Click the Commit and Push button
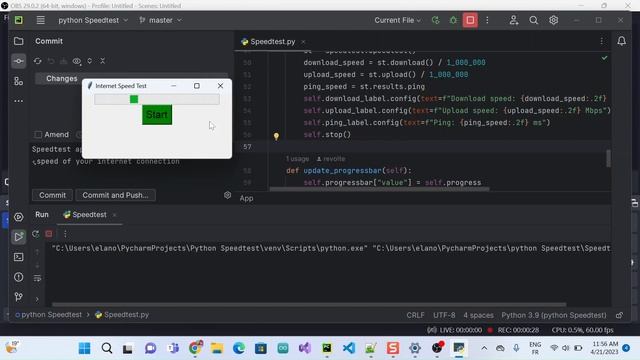This screenshot has width=640, height=360. tap(116, 195)
